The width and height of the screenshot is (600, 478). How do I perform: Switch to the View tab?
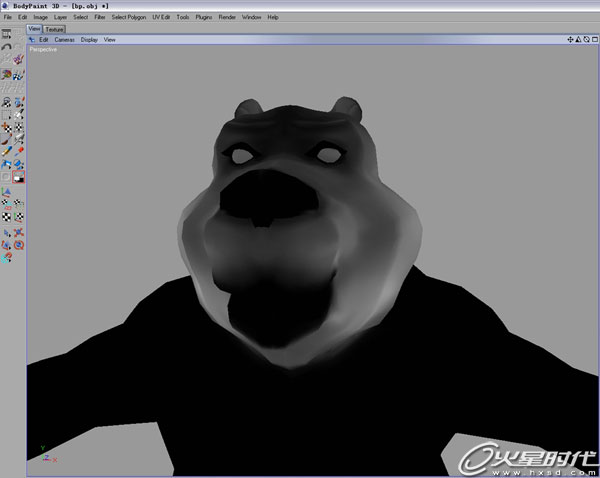[34, 29]
